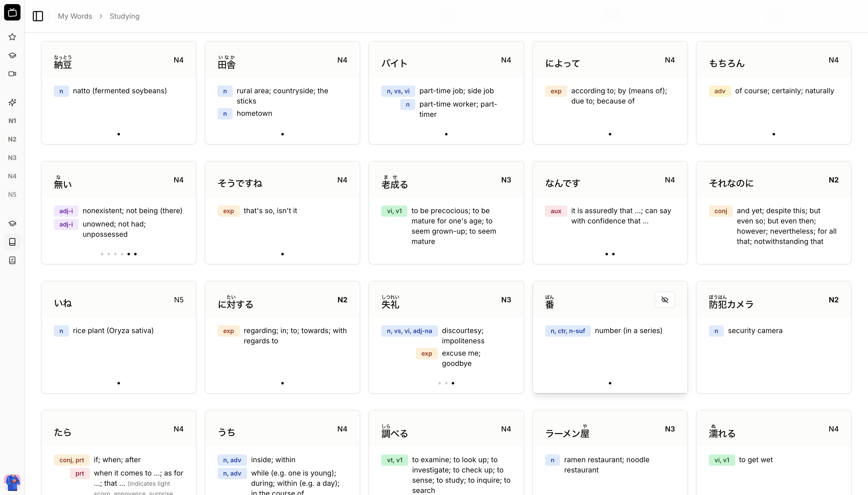Hide the 番 word card
Screen dimensions: 868x495
click(x=664, y=300)
